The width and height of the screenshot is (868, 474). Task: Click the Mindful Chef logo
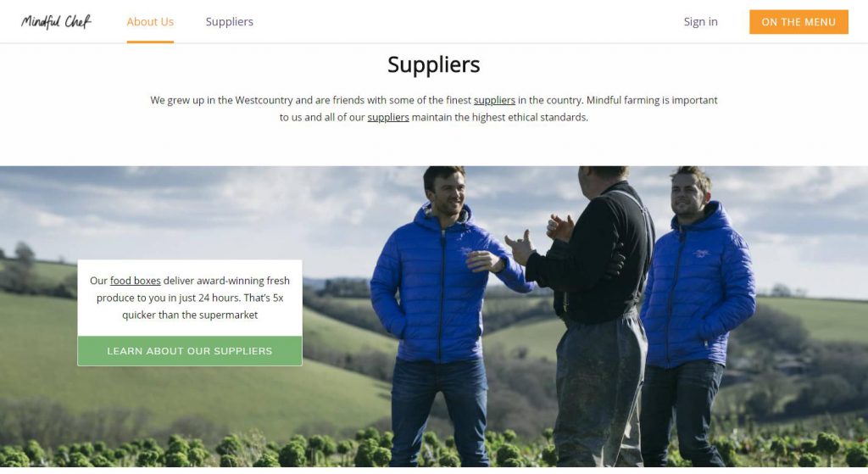(x=56, y=21)
